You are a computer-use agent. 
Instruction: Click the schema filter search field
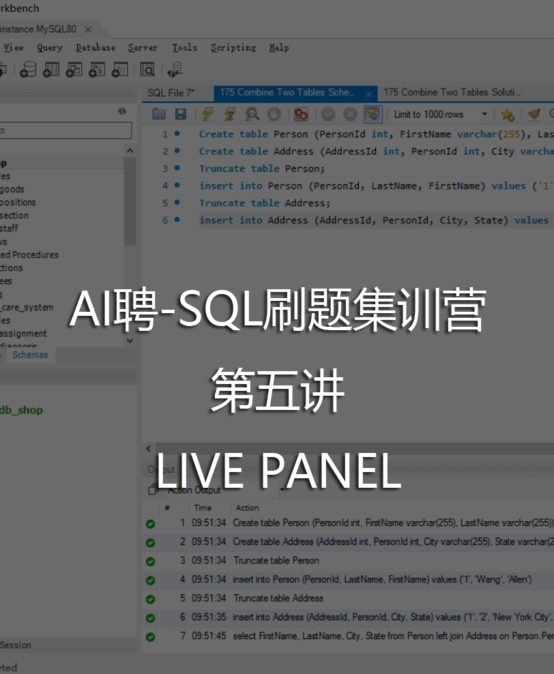click(x=64, y=130)
